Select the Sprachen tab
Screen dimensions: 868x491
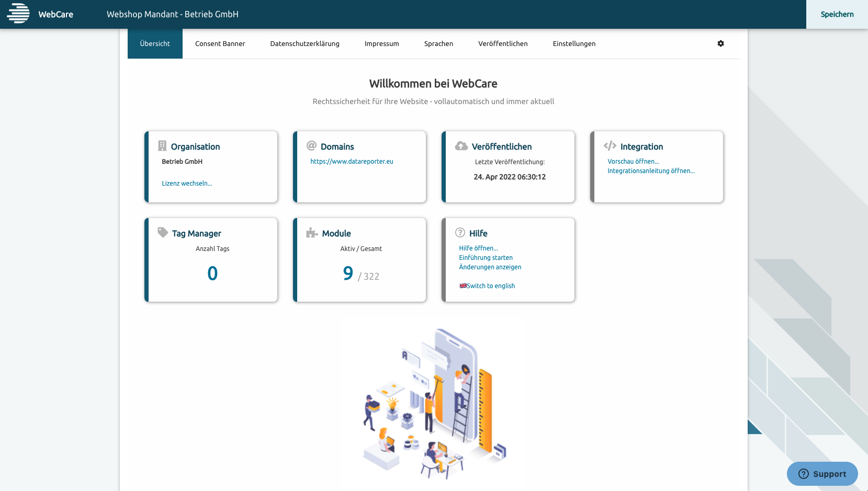tap(438, 44)
